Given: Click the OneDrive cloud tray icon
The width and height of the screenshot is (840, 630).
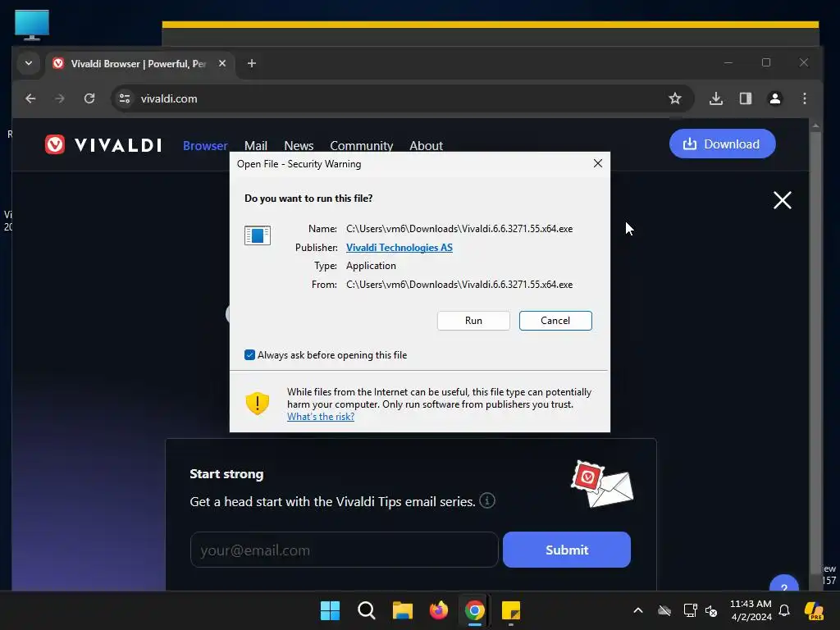Looking at the screenshot, I should (664, 610).
